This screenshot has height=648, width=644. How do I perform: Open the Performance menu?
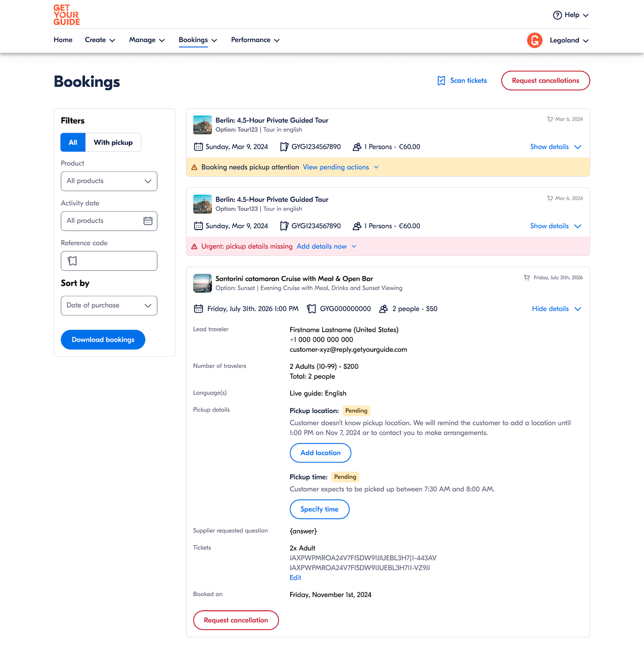point(255,40)
